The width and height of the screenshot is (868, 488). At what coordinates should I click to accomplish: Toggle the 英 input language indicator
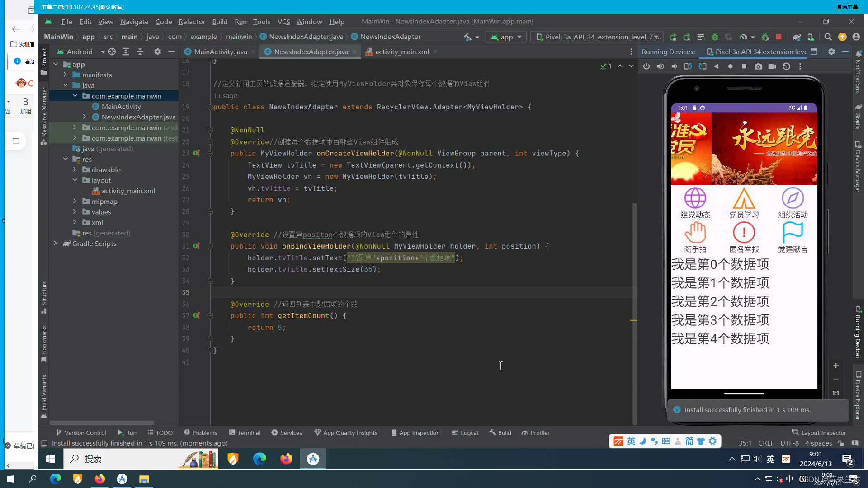click(631, 441)
